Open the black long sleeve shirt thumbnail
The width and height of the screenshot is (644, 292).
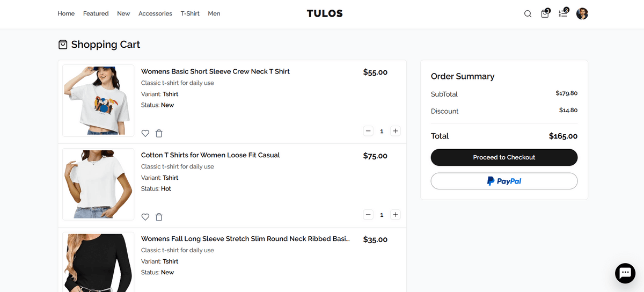point(98,262)
